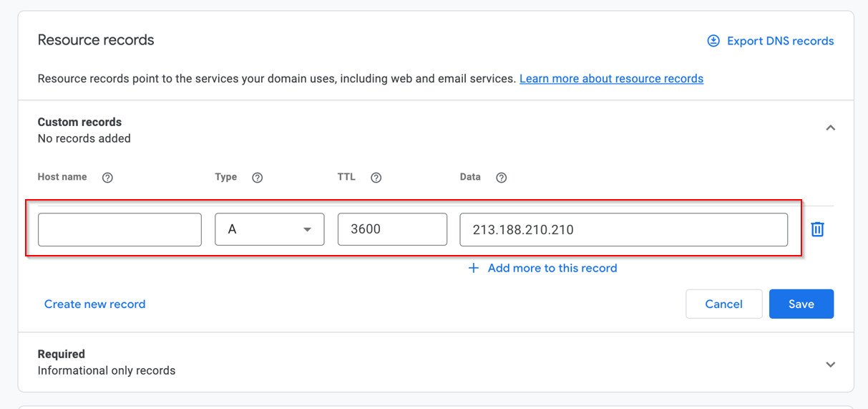
Task: Click the Export DNS records download icon
Action: [713, 41]
